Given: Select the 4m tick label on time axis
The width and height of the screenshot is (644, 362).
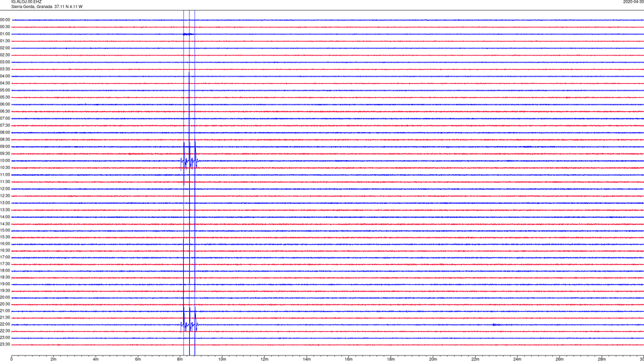Looking at the screenshot, I should pos(96,359).
